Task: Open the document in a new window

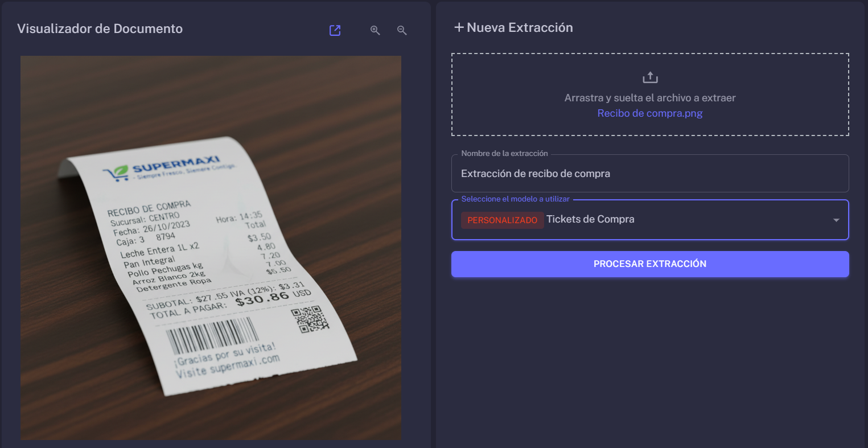Action: (x=335, y=30)
